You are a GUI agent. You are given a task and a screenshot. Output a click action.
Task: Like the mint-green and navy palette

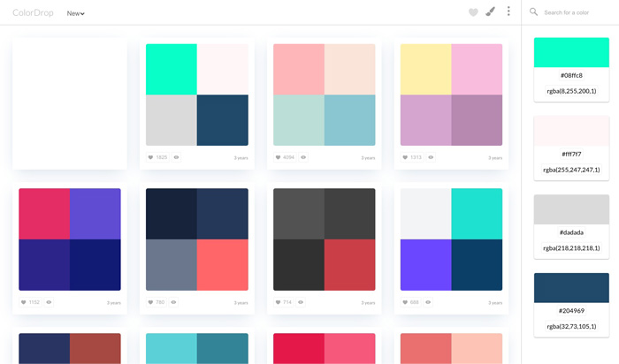pos(157,157)
